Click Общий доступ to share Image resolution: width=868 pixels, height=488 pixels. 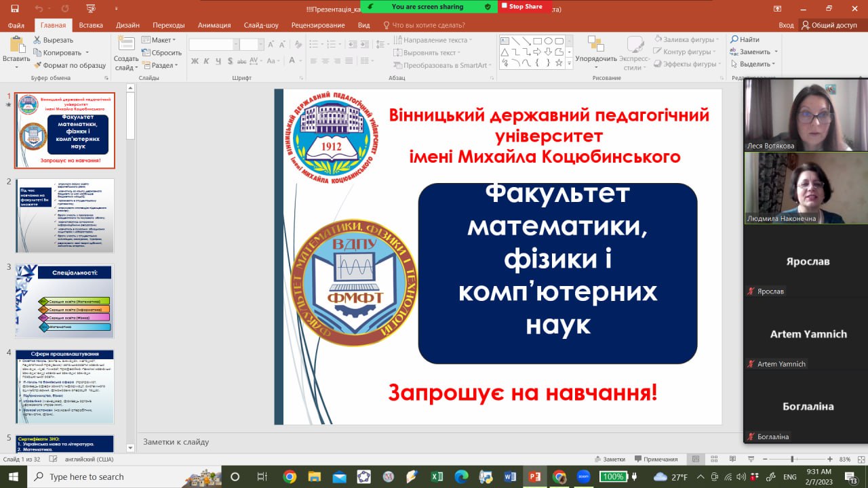click(x=829, y=25)
